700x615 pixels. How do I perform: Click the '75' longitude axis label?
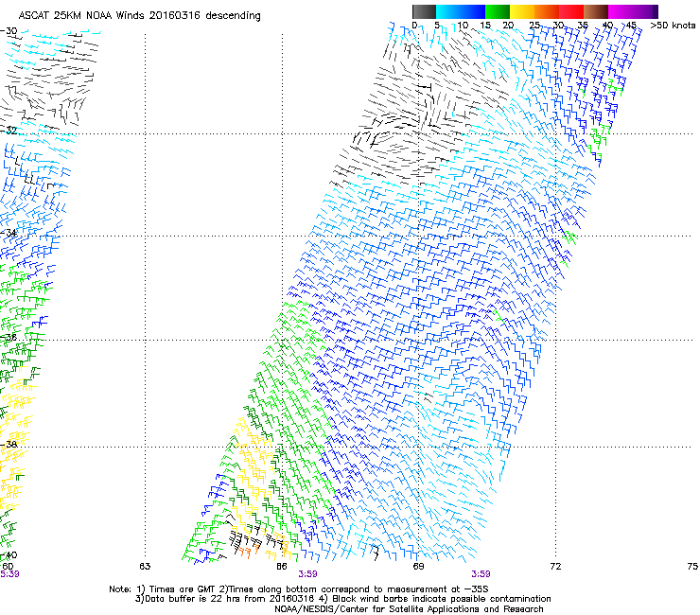pyautogui.click(x=692, y=567)
